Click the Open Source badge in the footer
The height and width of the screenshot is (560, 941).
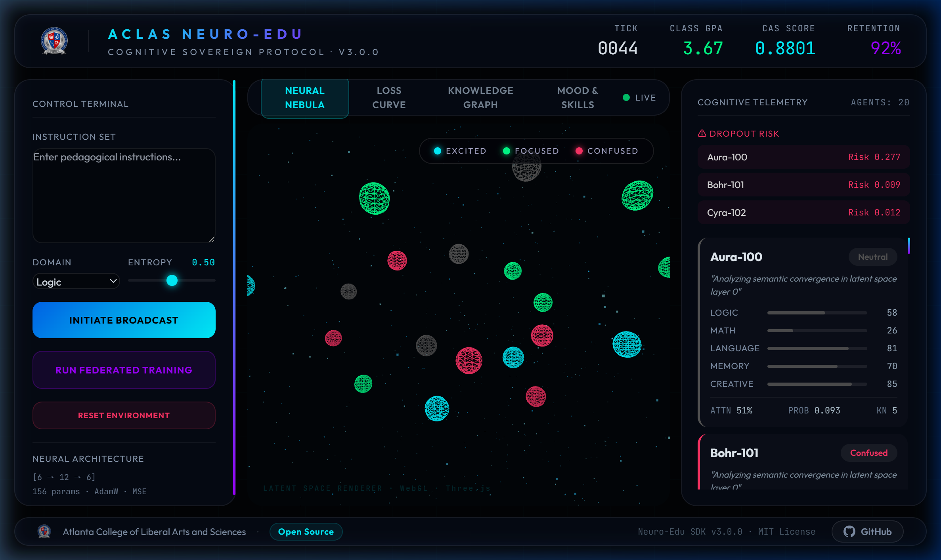tap(306, 531)
